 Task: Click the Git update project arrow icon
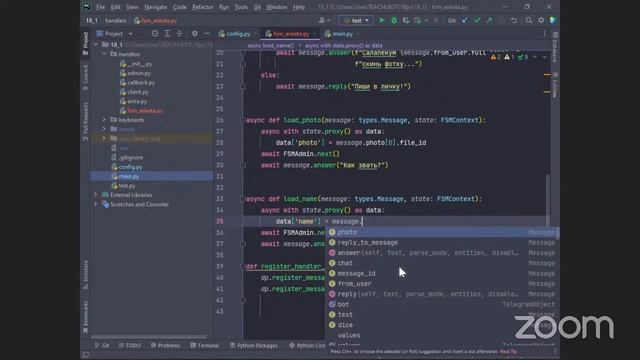click(x=464, y=20)
